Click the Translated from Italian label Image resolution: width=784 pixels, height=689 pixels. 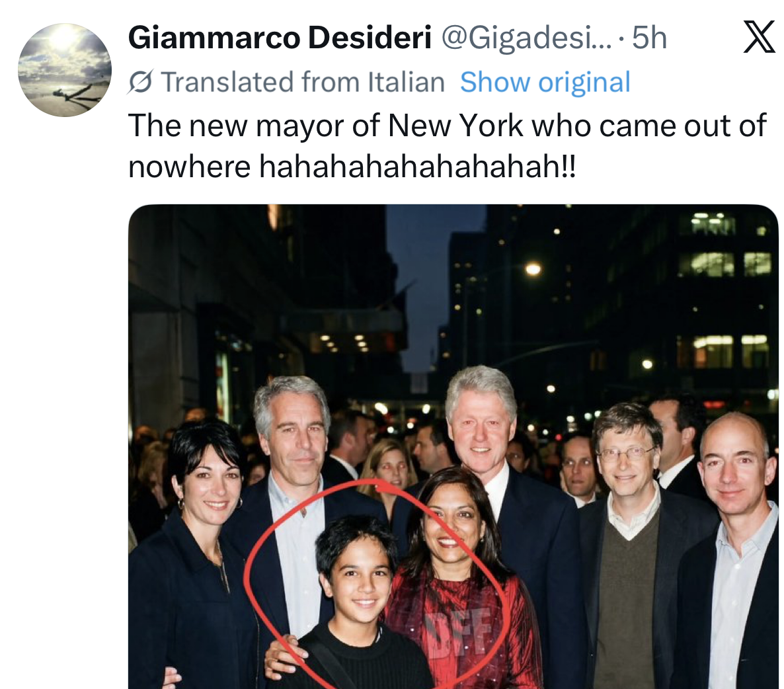303,83
